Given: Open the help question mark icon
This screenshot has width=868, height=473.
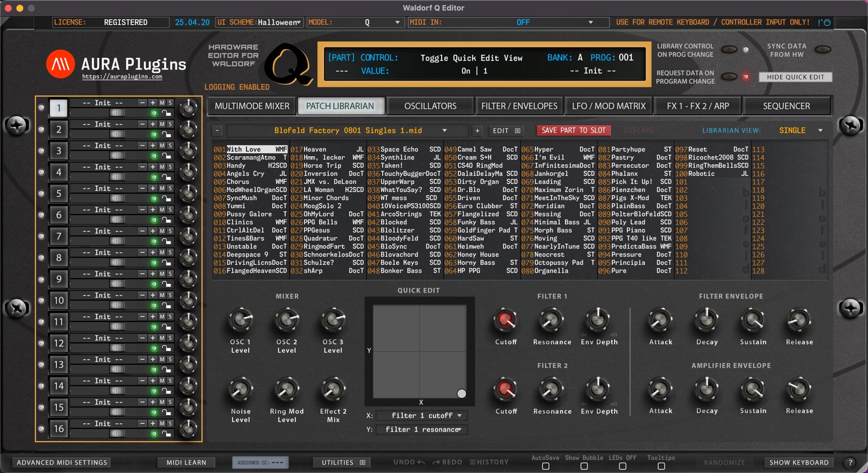Looking at the screenshot, I should [x=850, y=463].
